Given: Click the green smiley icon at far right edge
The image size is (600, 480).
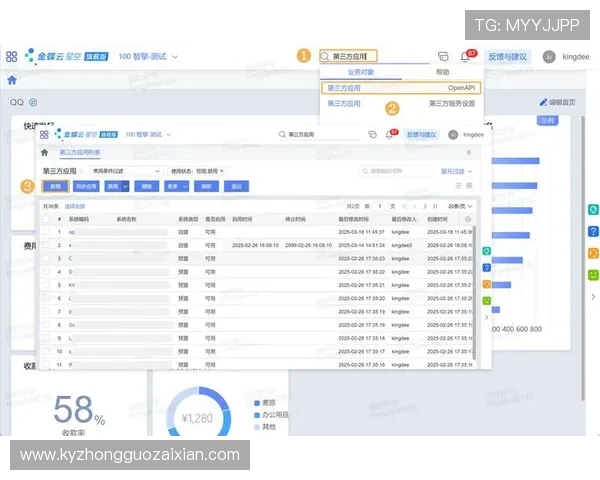Looking at the screenshot, I should pyautogui.click(x=593, y=275).
